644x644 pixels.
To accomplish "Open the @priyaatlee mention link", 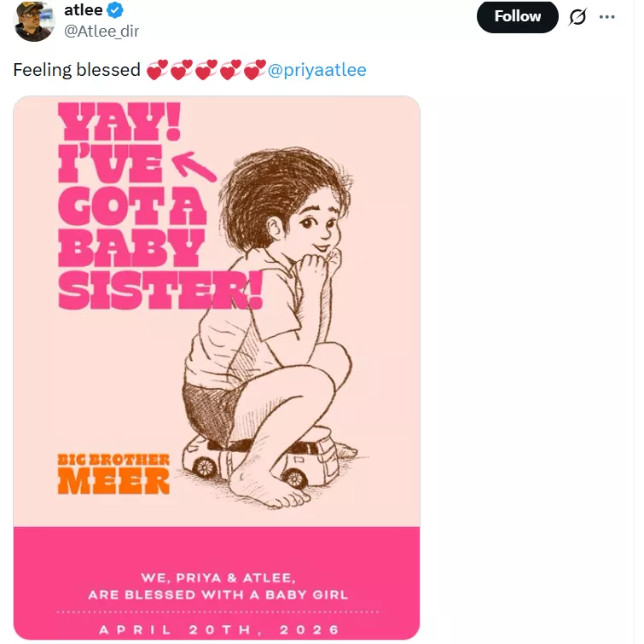I will tap(317, 70).
